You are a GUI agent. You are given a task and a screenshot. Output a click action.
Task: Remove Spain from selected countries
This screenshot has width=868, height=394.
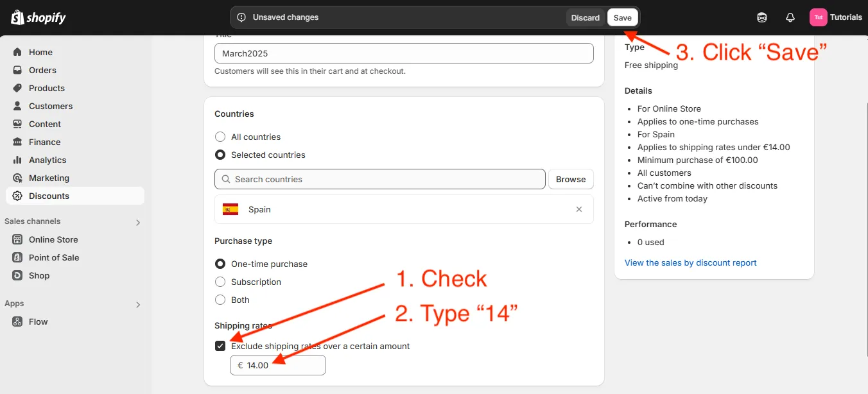[x=578, y=209]
